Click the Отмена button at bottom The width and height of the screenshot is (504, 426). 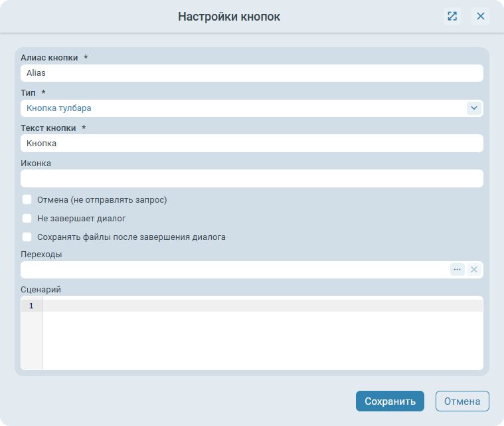(462, 401)
